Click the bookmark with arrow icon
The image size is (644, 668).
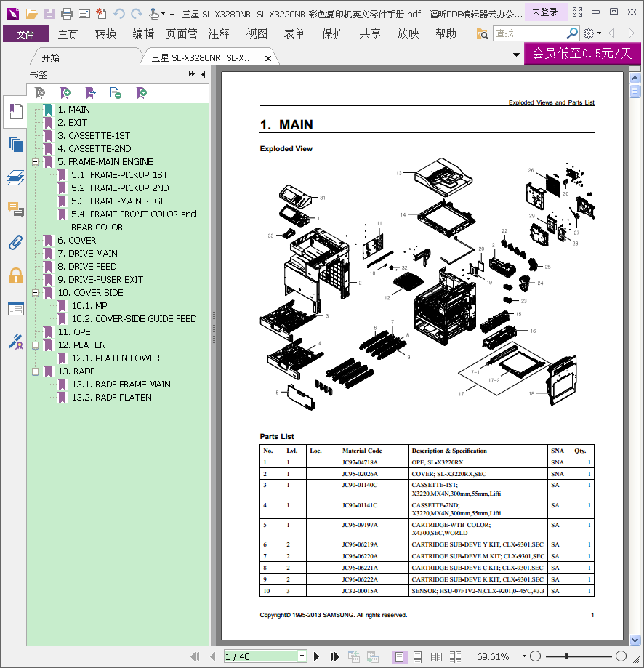pyautogui.click(x=91, y=93)
